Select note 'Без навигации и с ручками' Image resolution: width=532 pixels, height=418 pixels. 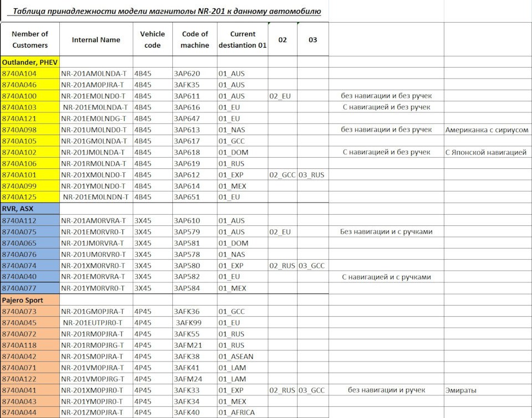point(386,231)
